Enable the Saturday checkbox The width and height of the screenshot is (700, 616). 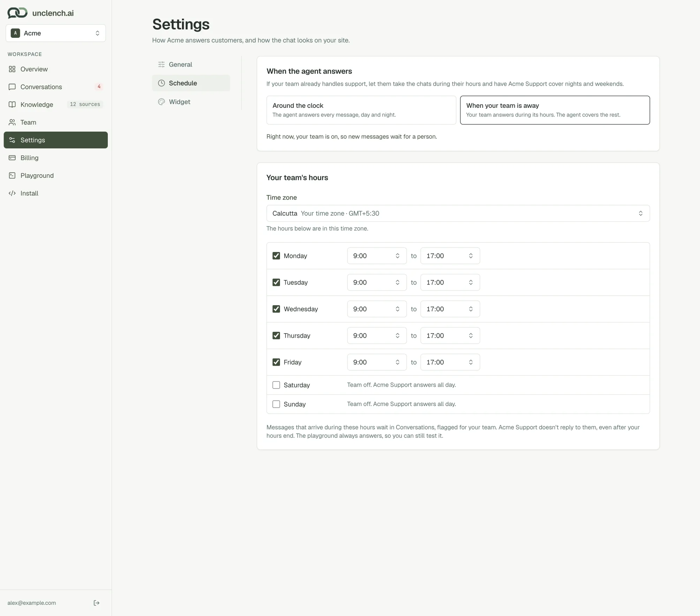click(x=276, y=385)
